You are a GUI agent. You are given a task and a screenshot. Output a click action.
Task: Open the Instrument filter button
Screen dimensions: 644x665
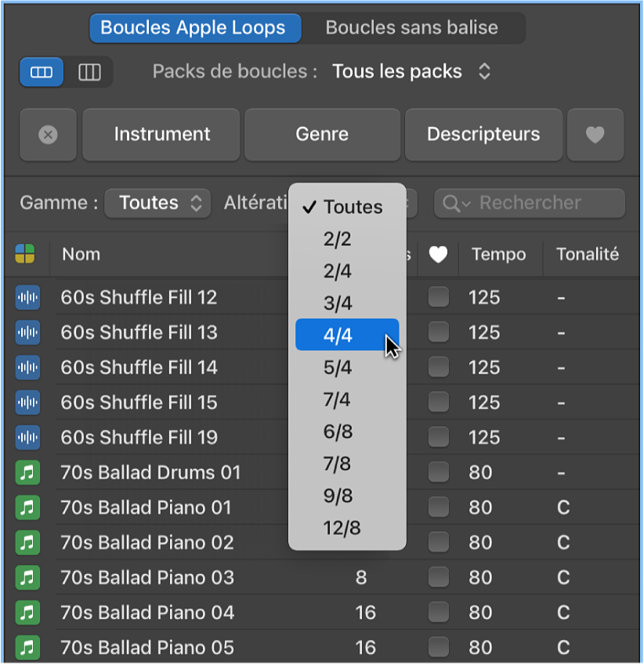(x=161, y=135)
